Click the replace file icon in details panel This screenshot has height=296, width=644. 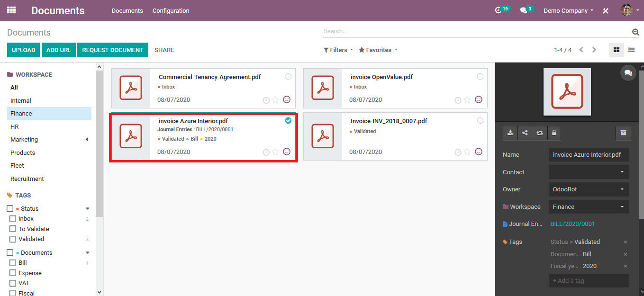coord(539,133)
